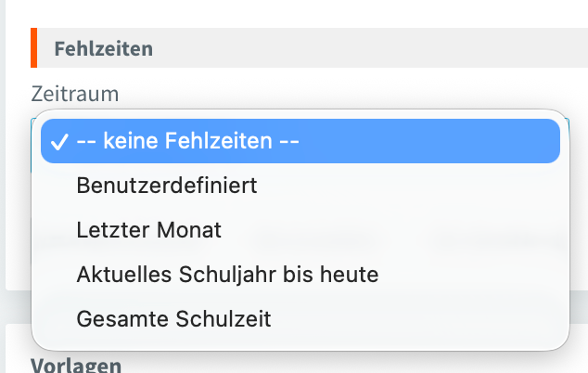This screenshot has width=588, height=373.
Task: Click gray Fehlzeiten header bar background
Action: pyautogui.click(x=371, y=48)
